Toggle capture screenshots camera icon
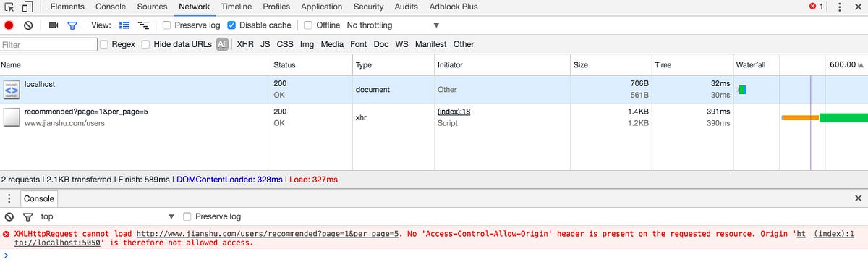This screenshot has width=868, height=265. tap(54, 25)
